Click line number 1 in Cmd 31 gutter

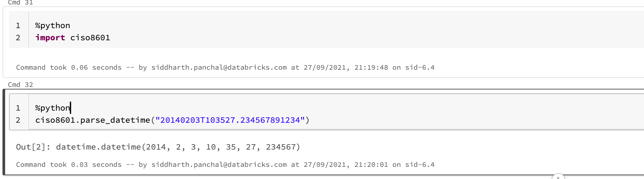[x=18, y=26]
